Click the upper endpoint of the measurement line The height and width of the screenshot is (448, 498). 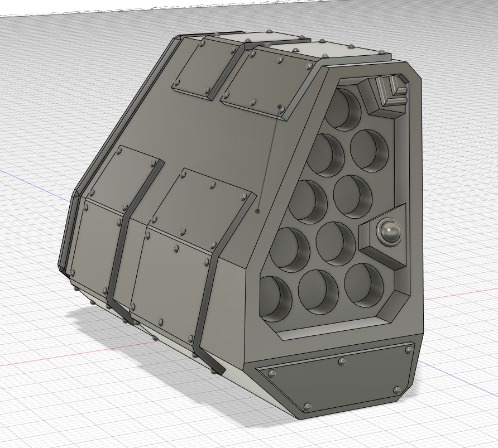(x=280, y=107)
